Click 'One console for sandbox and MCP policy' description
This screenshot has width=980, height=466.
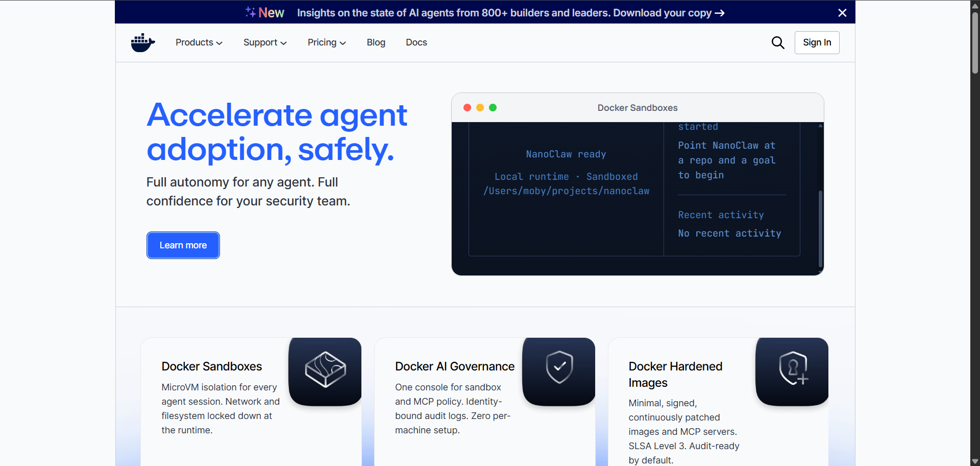[453, 409]
